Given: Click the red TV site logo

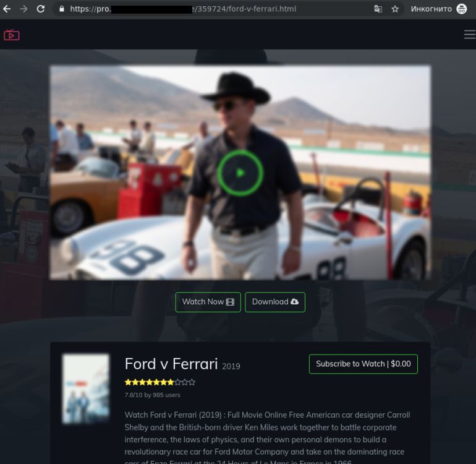Looking at the screenshot, I should (x=11, y=35).
